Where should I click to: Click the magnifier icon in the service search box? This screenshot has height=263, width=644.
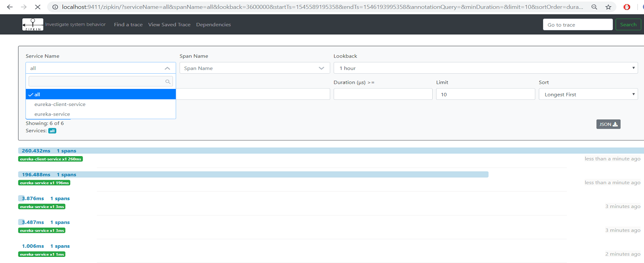point(168,82)
